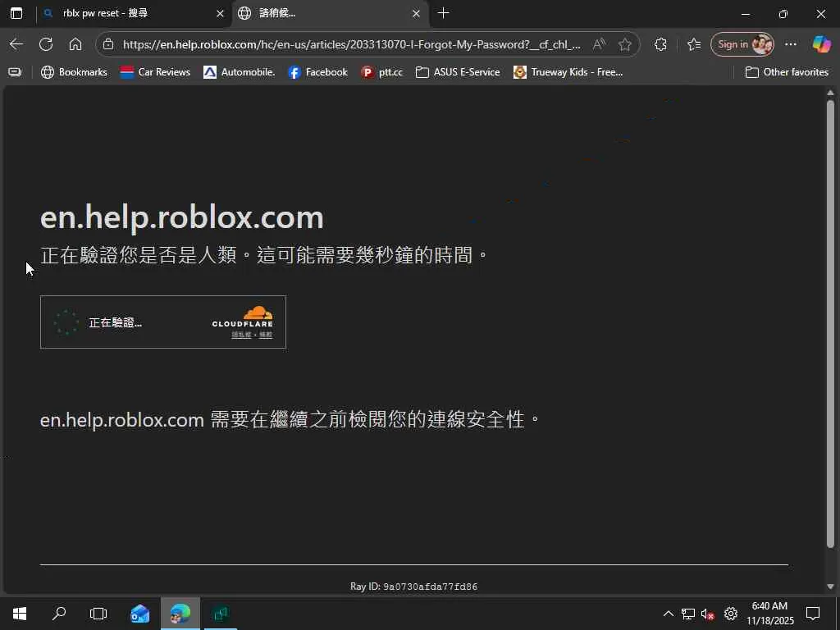
Task: Open the Facebook favorite
Action: (317, 72)
